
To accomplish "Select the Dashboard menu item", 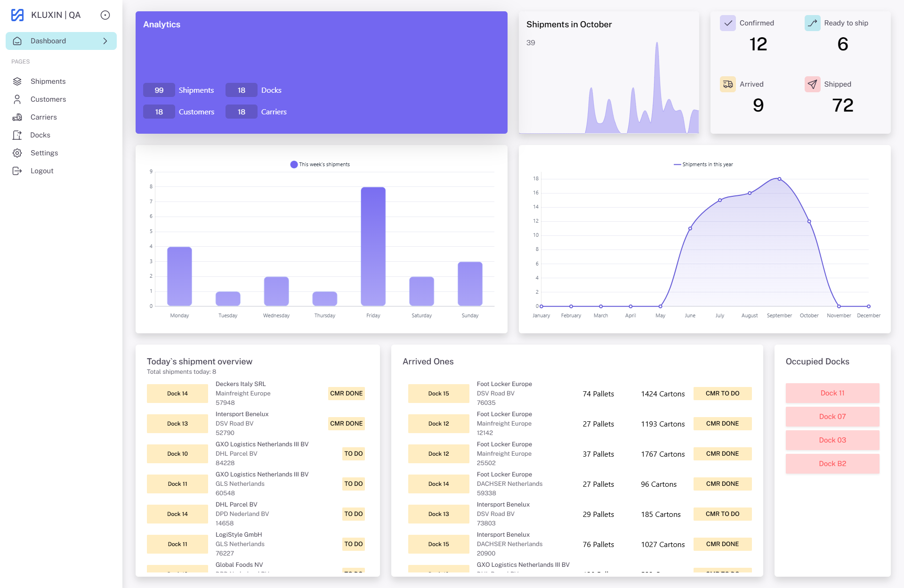I will coord(48,41).
